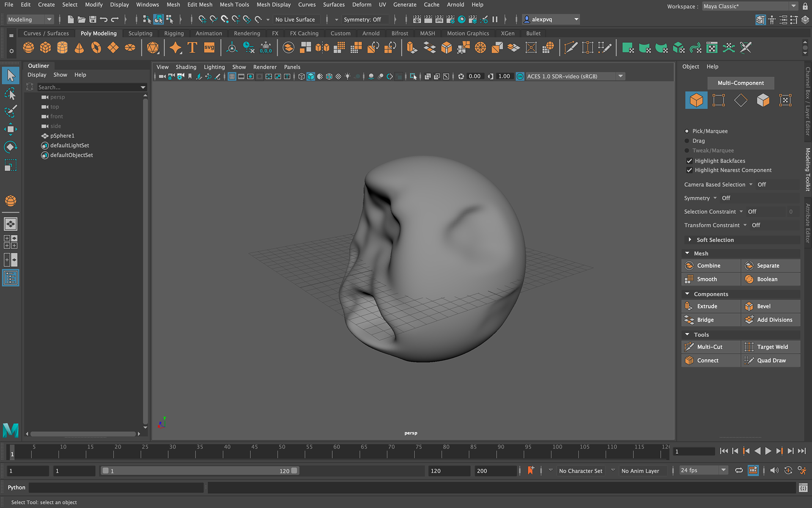The height and width of the screenshot is (508, 812).
Task: Click the playback range slider bar
Action: point(199,471)
